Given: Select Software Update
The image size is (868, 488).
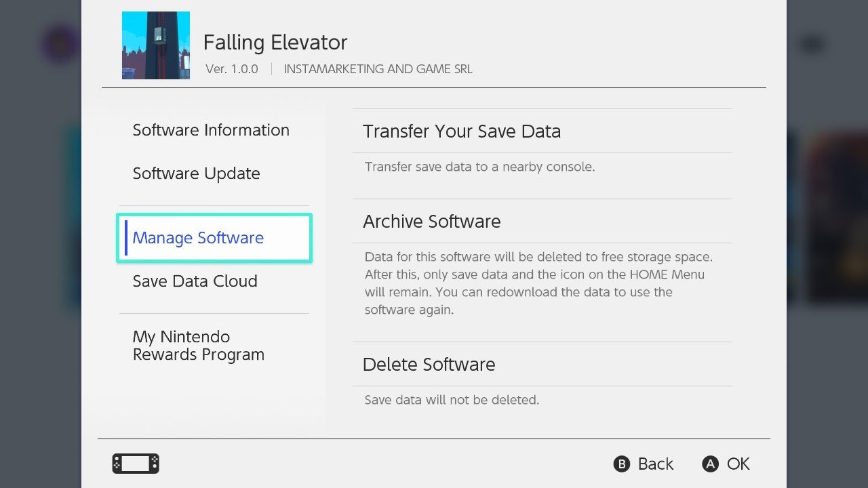Looking at the screenshot, I should pos(196,174).
